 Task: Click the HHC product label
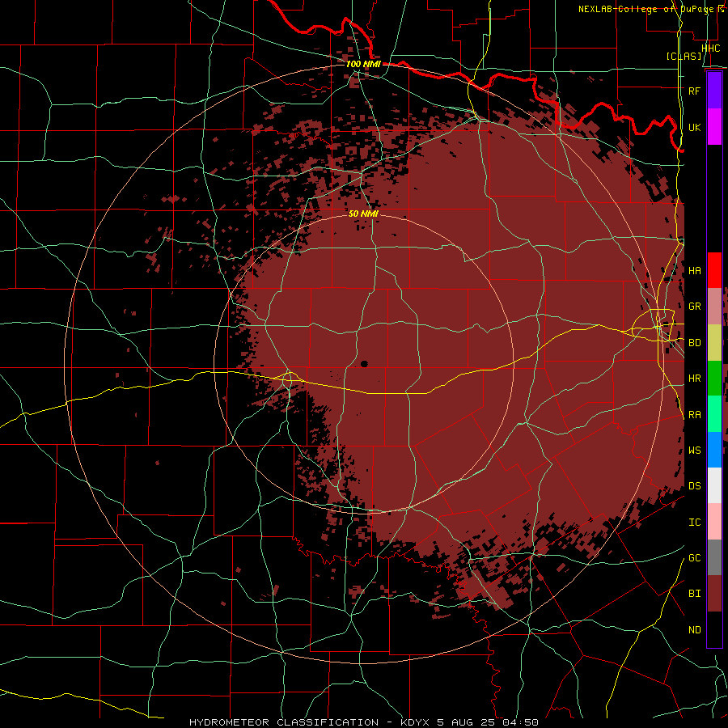(711, 48)
